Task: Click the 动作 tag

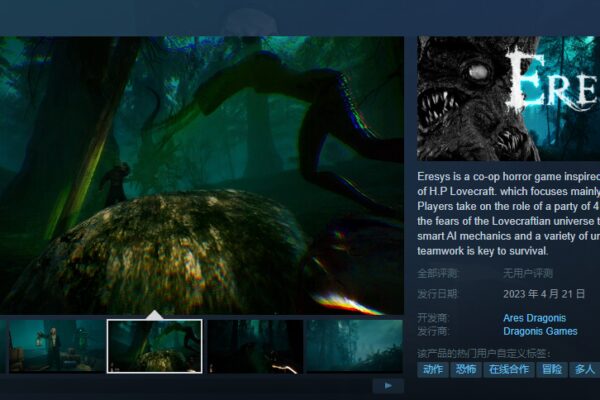Action: click(433, 369)
